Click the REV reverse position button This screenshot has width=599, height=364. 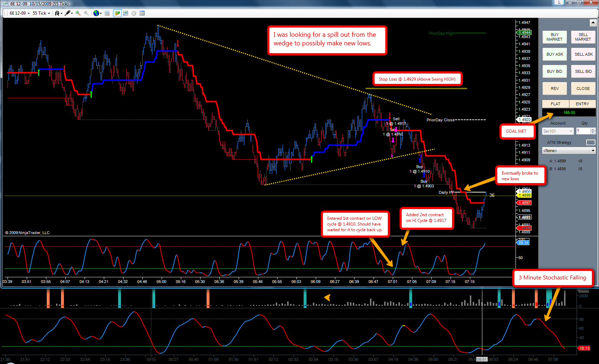[554, 89]
